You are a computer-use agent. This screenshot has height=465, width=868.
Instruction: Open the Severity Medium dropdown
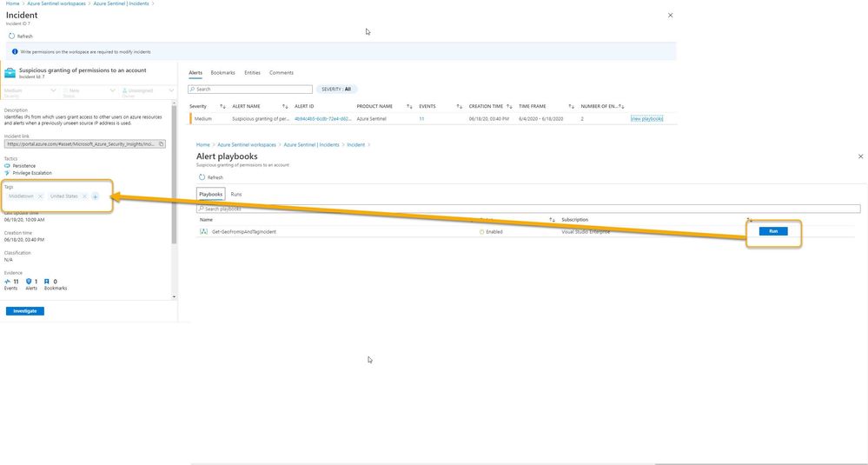pos(30,90)
